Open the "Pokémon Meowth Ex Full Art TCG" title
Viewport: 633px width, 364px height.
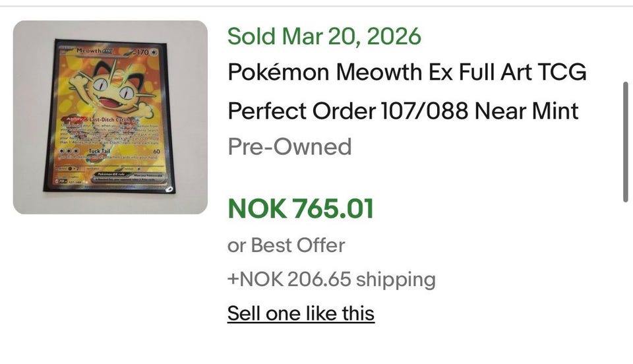point(407,72)
